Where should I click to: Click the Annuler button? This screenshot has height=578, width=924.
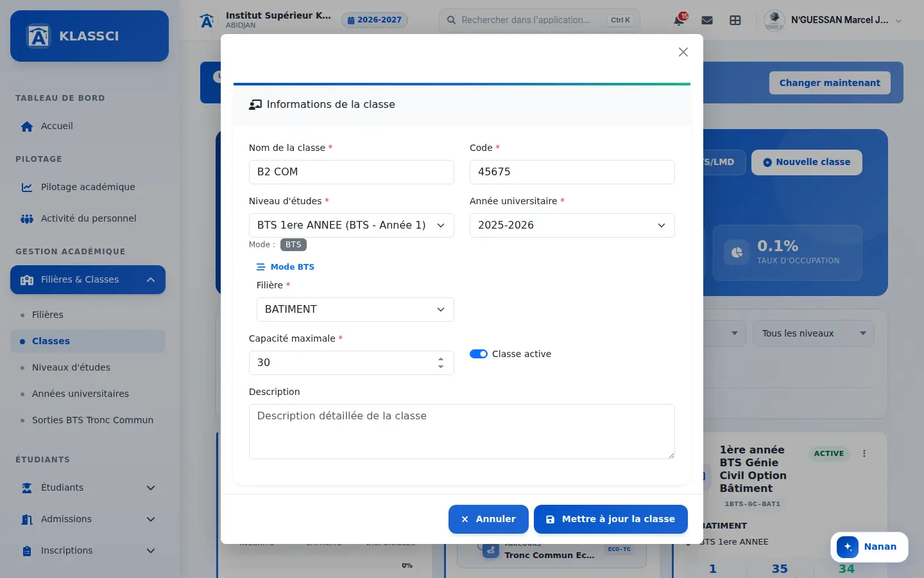click(488, 519)
